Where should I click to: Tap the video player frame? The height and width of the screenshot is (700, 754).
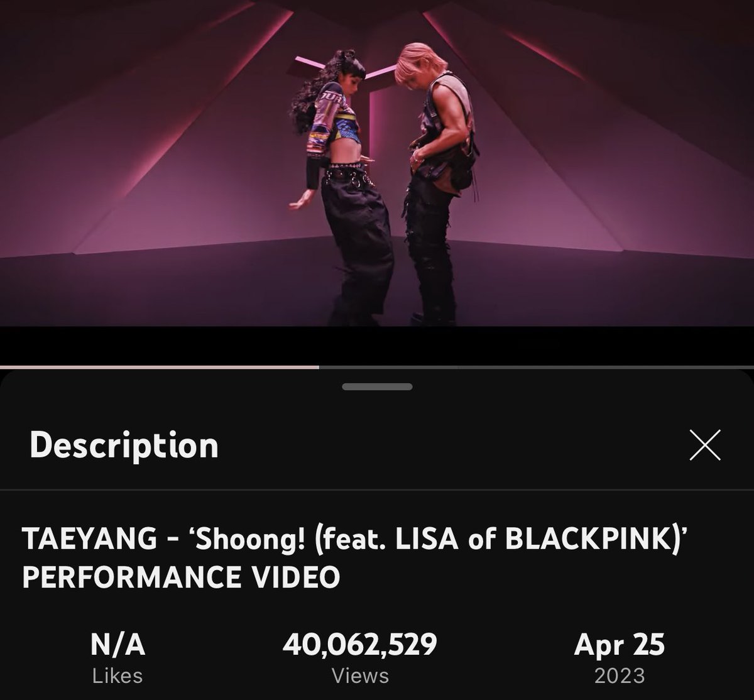[x=377, y=163]
